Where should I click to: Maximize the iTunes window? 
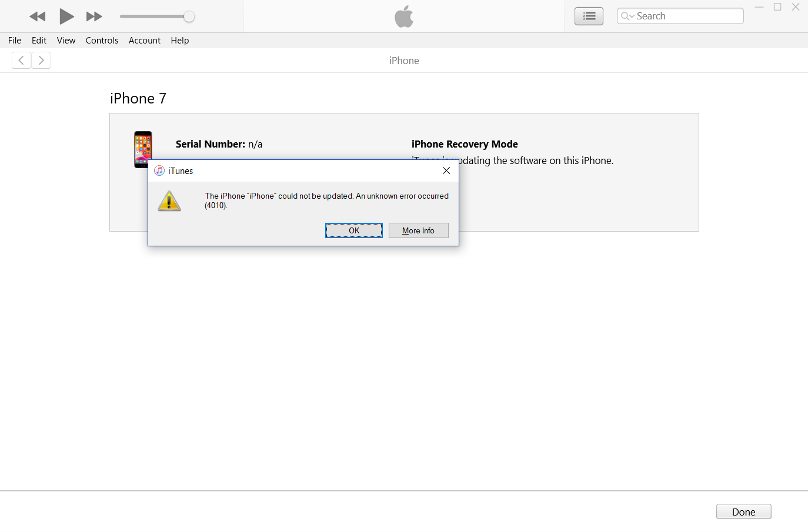click(777, 7)
